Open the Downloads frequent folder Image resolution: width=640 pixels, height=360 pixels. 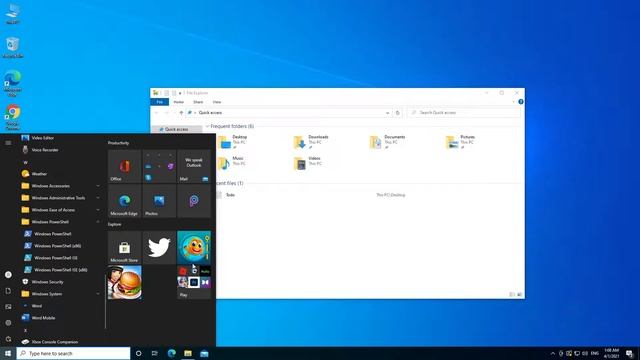[x=311, y=142]
